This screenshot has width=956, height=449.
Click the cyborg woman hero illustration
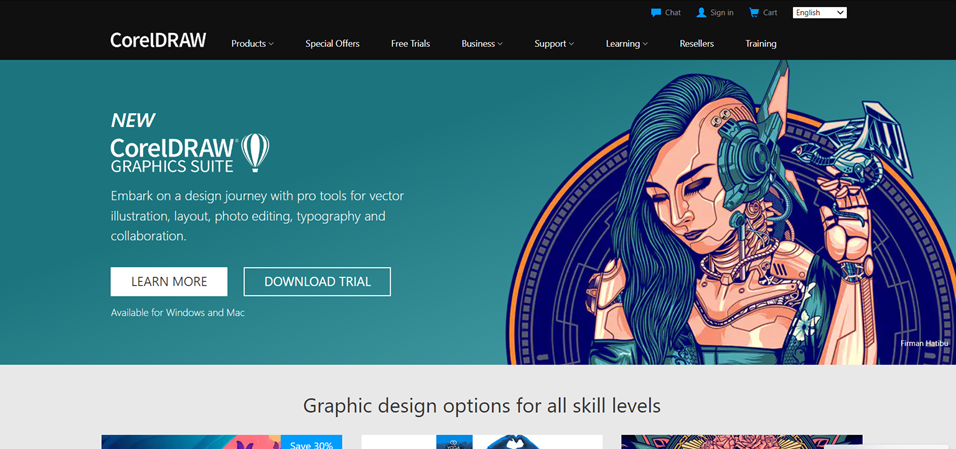point(732,212)
